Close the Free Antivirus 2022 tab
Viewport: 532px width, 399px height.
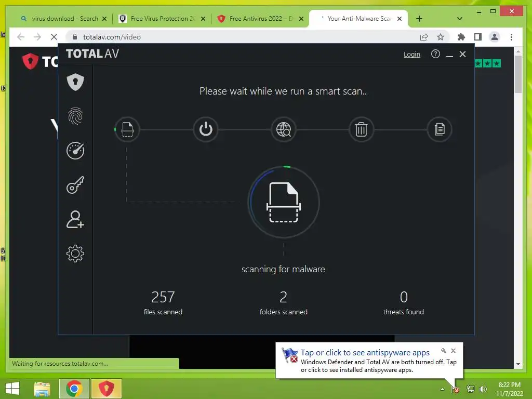point(301,19)
